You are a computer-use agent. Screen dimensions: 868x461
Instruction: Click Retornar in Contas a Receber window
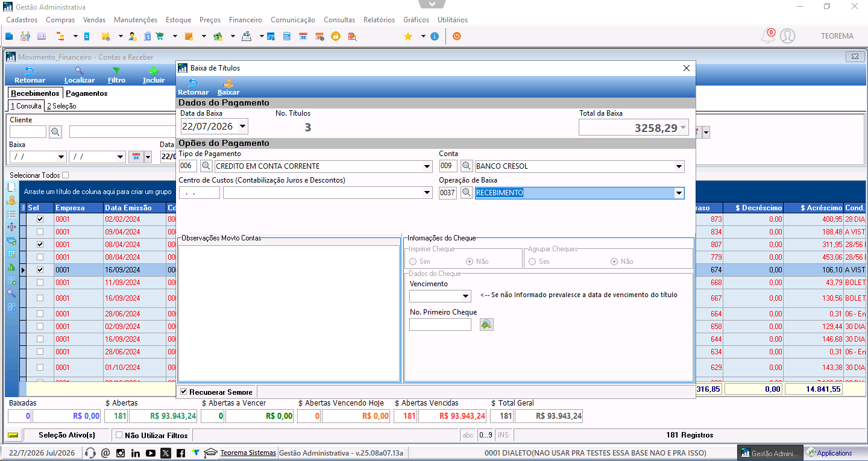coord(30,75)
